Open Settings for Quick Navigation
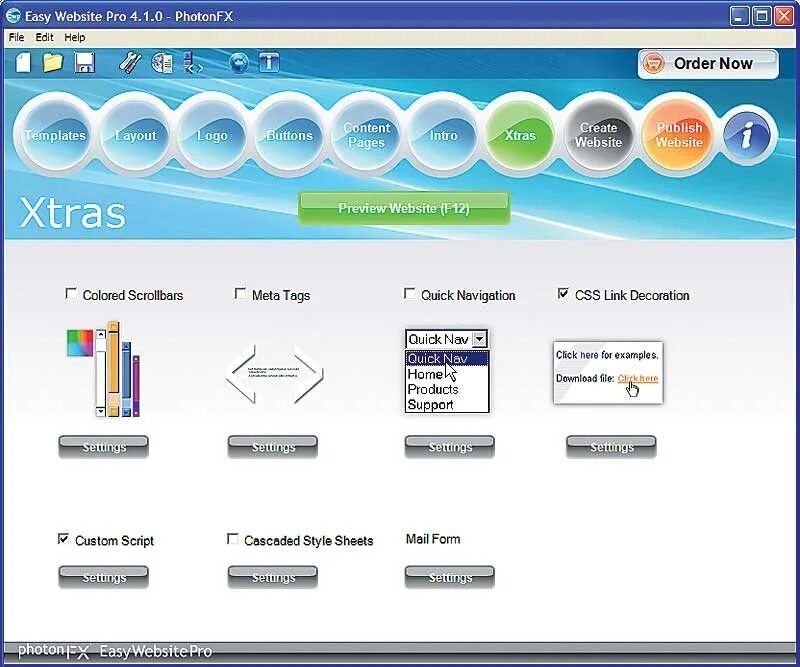The image size is (800, 667). [x=450, y=447]
